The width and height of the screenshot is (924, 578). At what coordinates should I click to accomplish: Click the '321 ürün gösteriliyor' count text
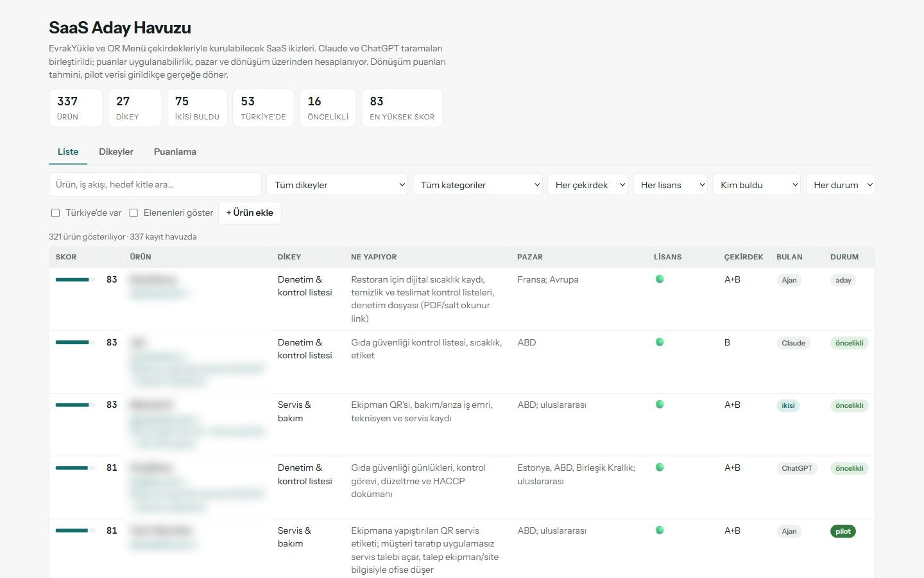click(87, 237)
